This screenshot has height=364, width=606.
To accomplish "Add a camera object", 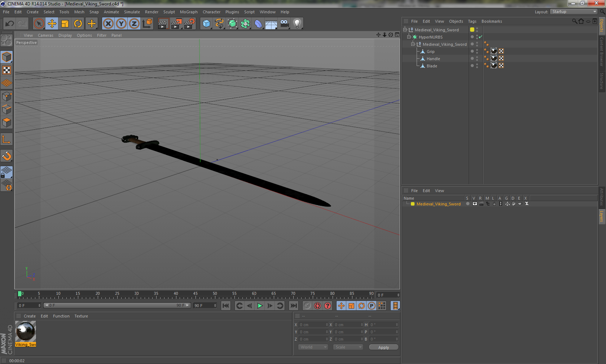I will (x=285, y=24).
